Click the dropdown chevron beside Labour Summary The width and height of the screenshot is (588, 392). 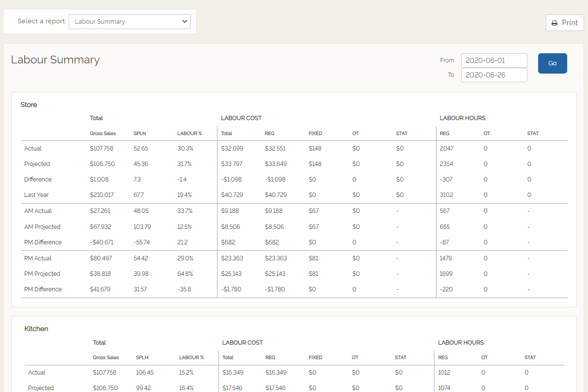pos(184,21)
